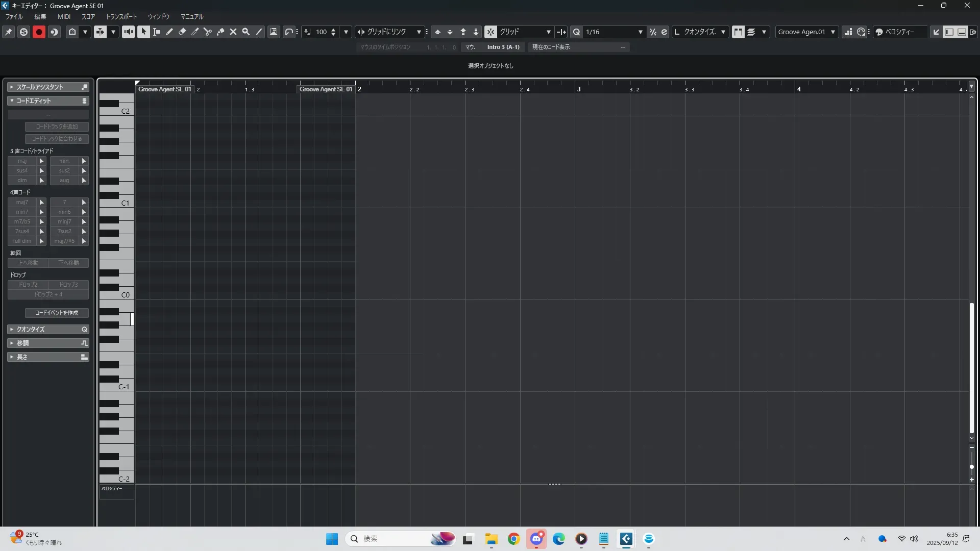This screenshot has width=980, height=551.
Task: Open the トランスポート menu
Action: pyautogui.click(x=121, y=17)
